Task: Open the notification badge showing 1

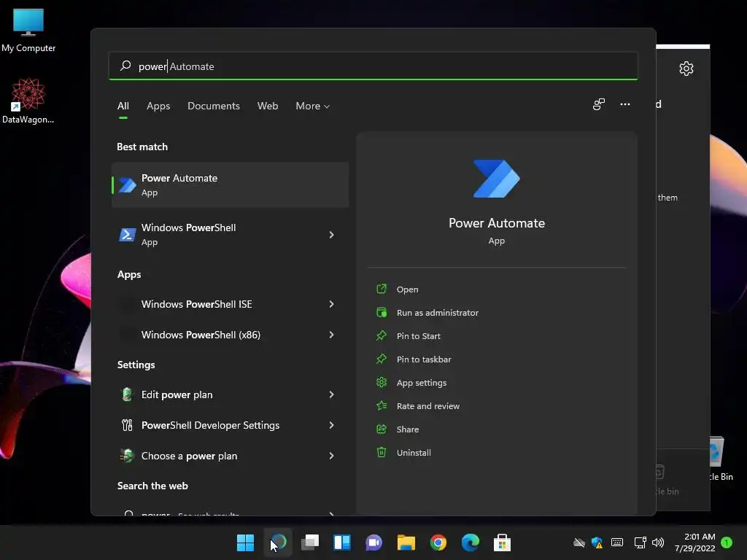Action: point(727,542)
